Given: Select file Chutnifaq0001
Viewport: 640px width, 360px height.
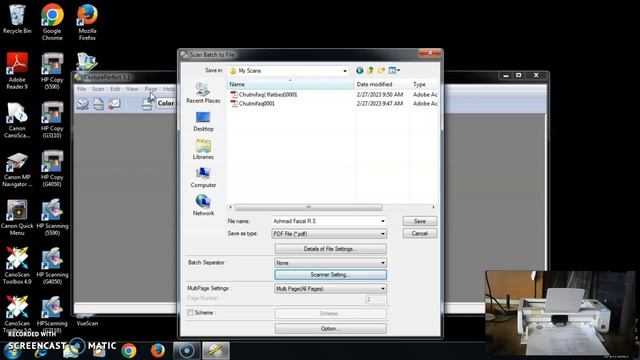Looking at the screenshot, I should pyautogui.click(x=256, y=103).
